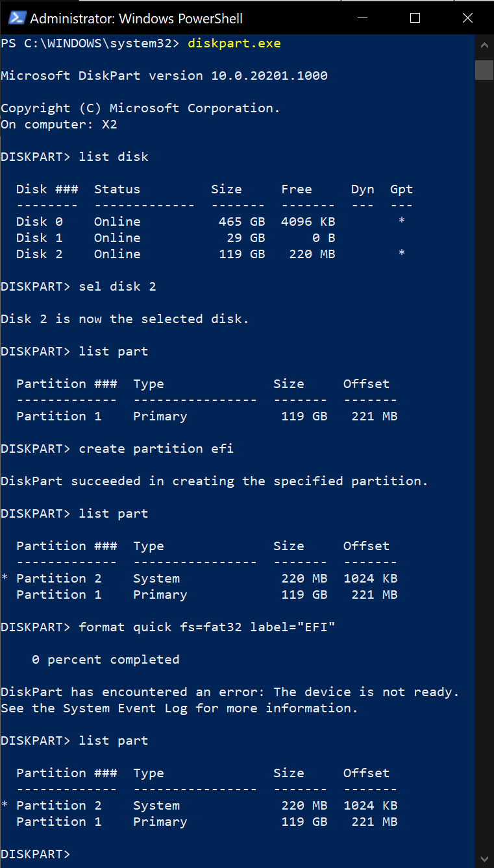Click the scrollbar up arrow

point(484,45)
